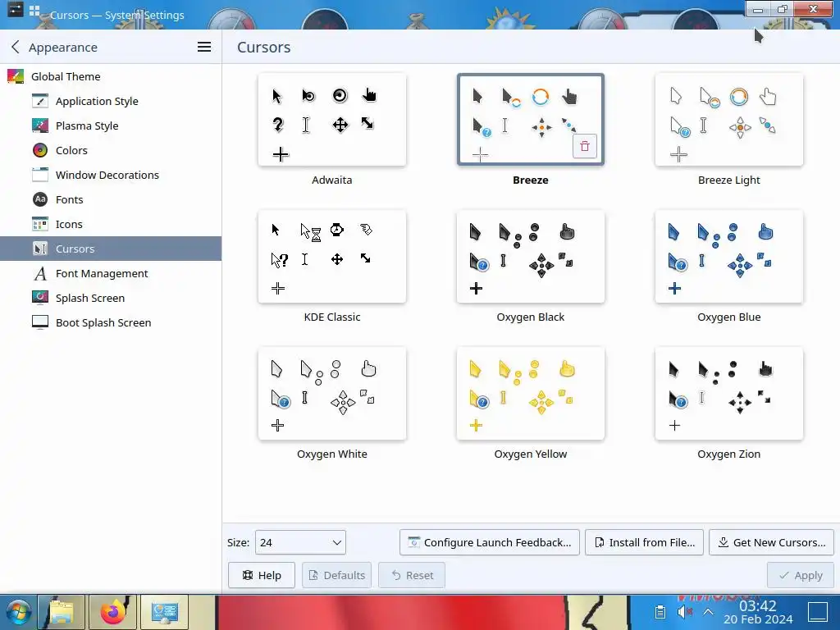This screenshot has height=630, width=840.
Task: Click the show desktop icon in the taskbar
Action: click(x=818, y=612)
